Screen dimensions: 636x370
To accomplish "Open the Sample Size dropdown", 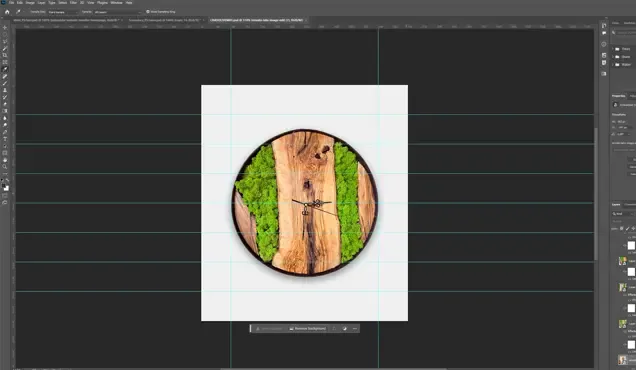I will click(x=63, y=12).
